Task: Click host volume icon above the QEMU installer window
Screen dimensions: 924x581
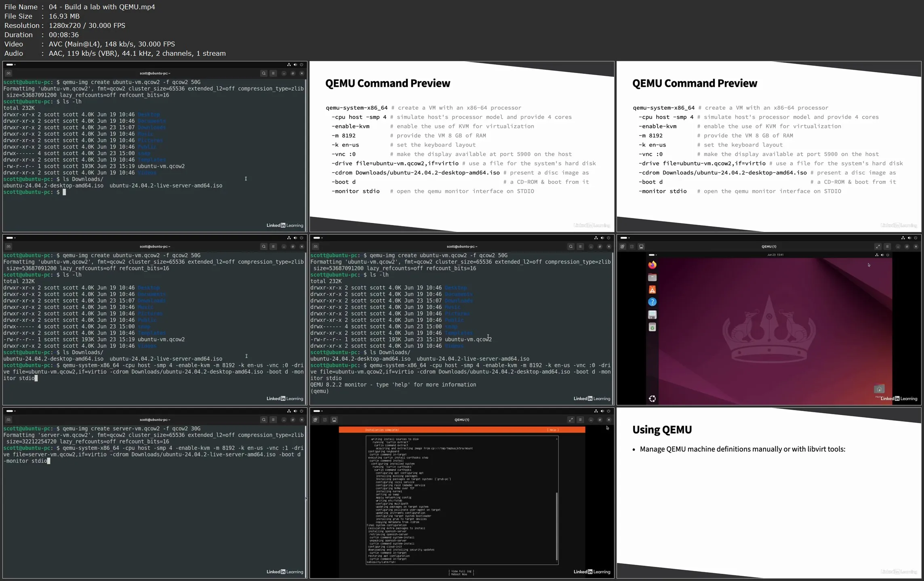Action: (x=602, y=411)
